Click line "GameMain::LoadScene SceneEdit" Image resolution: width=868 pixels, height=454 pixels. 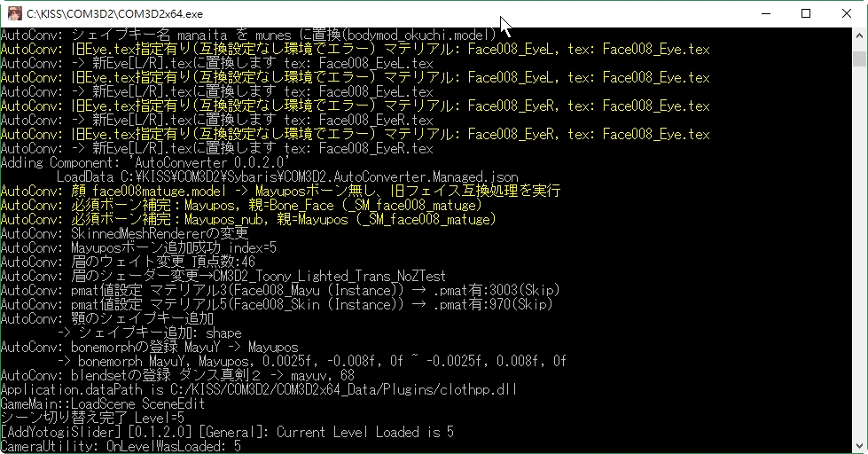click(103, 403)
